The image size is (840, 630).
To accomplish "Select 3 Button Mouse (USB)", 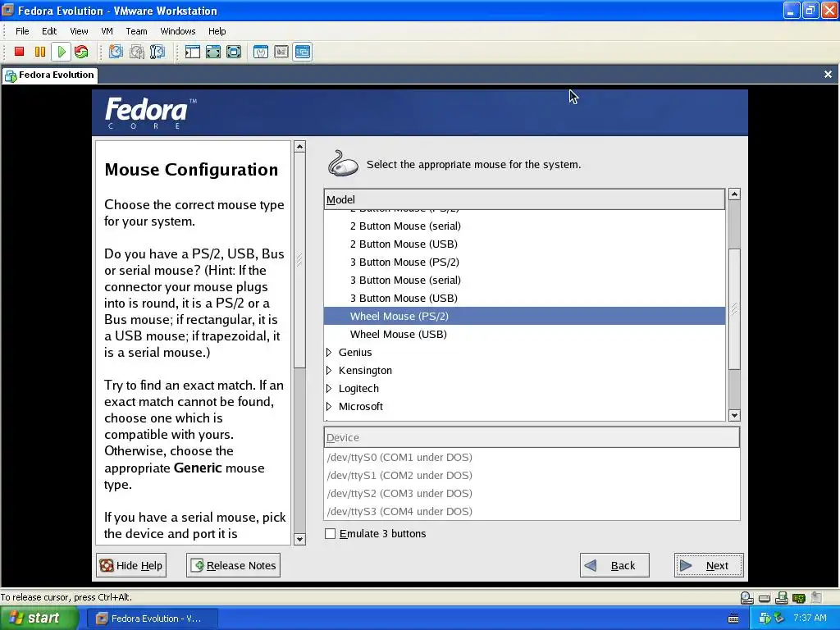I will 524,298.
